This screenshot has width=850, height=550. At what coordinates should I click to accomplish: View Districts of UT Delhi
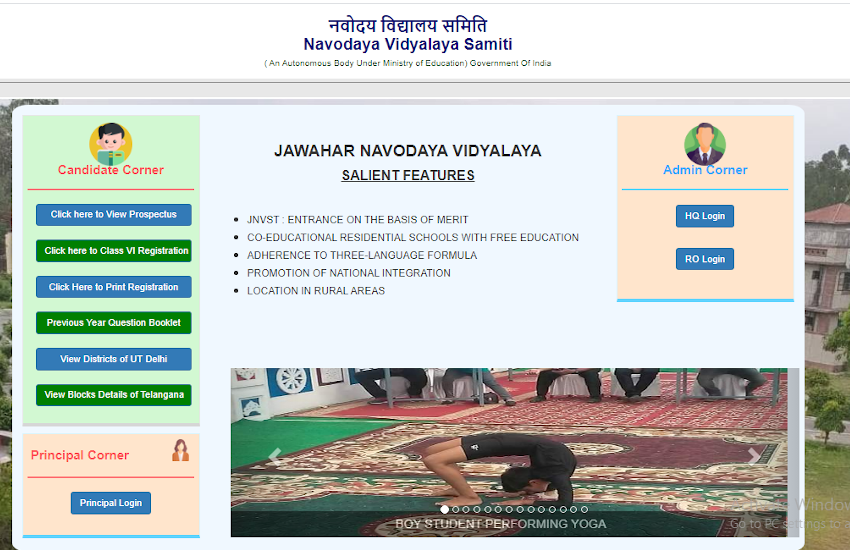click(114, 359)
